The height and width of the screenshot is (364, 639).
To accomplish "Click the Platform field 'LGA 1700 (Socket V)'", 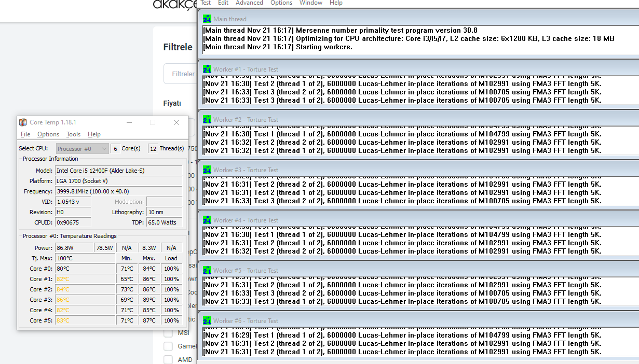I will tap(118, 181).
